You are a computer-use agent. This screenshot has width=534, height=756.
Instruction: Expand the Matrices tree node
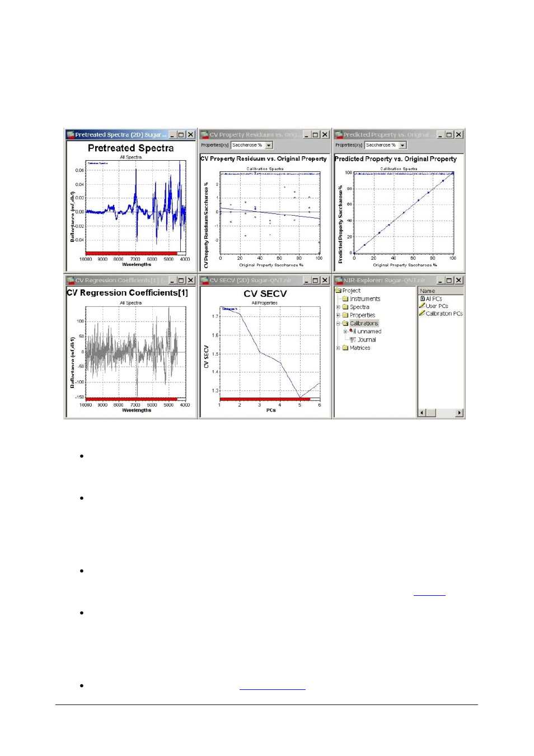[338, 348]
